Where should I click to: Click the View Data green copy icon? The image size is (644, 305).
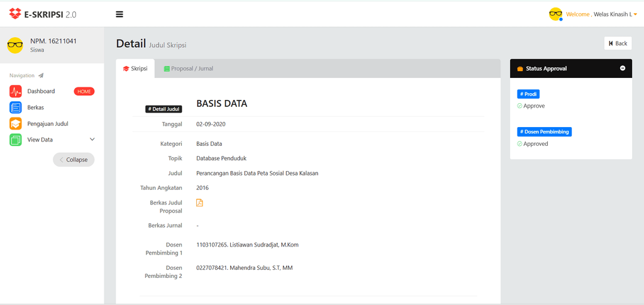16,140
